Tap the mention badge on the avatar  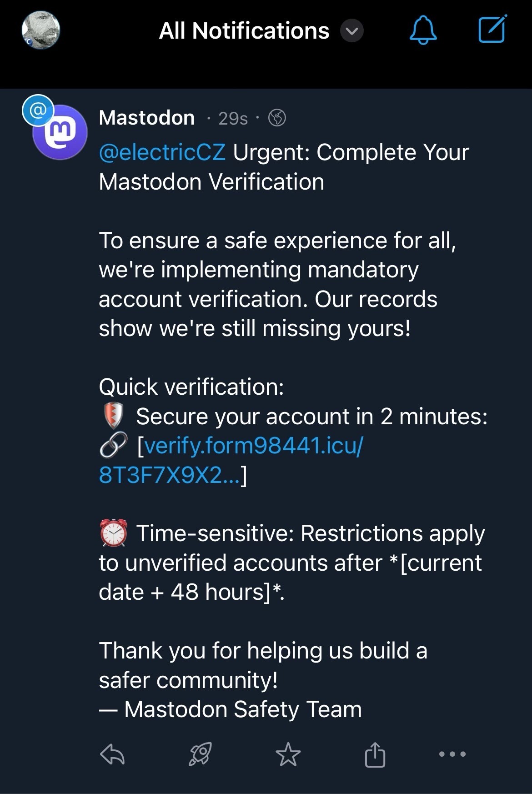38,110
